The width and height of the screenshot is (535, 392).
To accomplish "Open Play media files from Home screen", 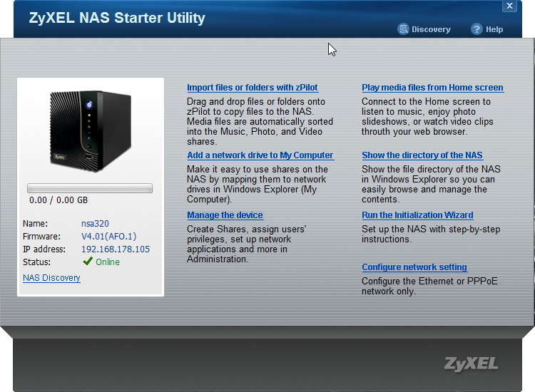I will pos(433,88).
